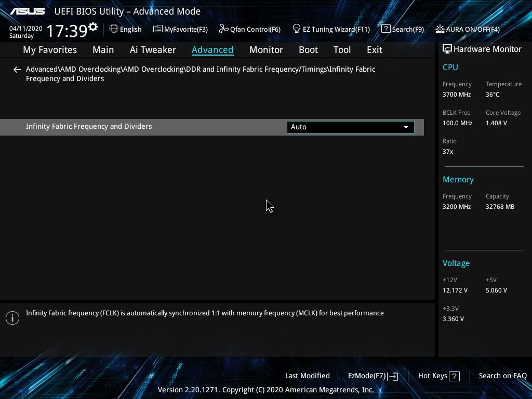The height and width of the screenshot is (399, 532).
Task: Click the breadcrumb path text
Action: tap(201, 74)
